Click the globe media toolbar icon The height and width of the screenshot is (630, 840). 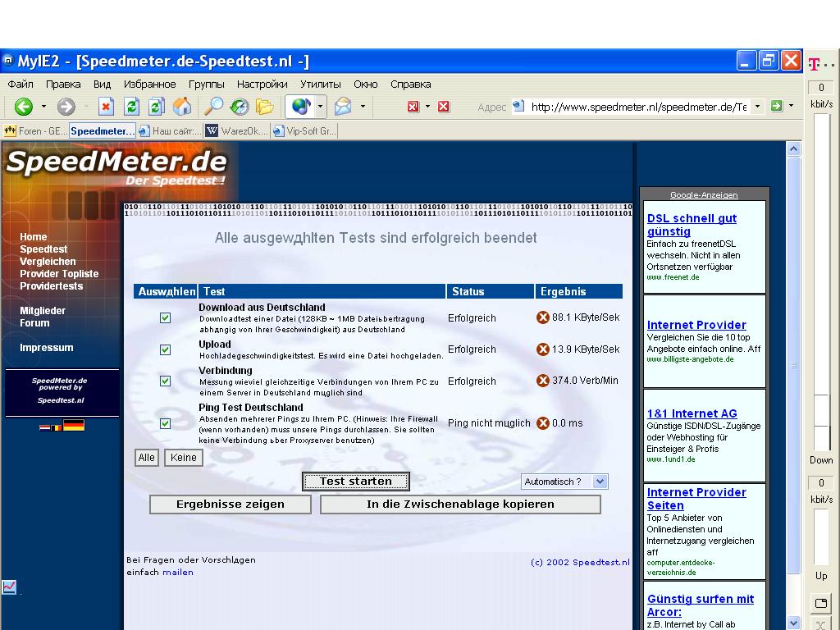[x=300, y=107]
